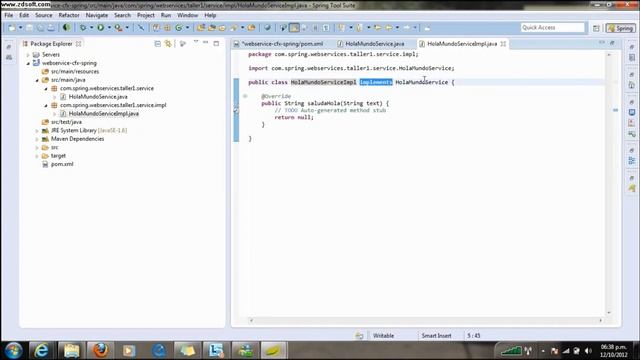The image size is (640, 360).
Task: Click the blue overview ruler marker
Action: tap(615, 110)
